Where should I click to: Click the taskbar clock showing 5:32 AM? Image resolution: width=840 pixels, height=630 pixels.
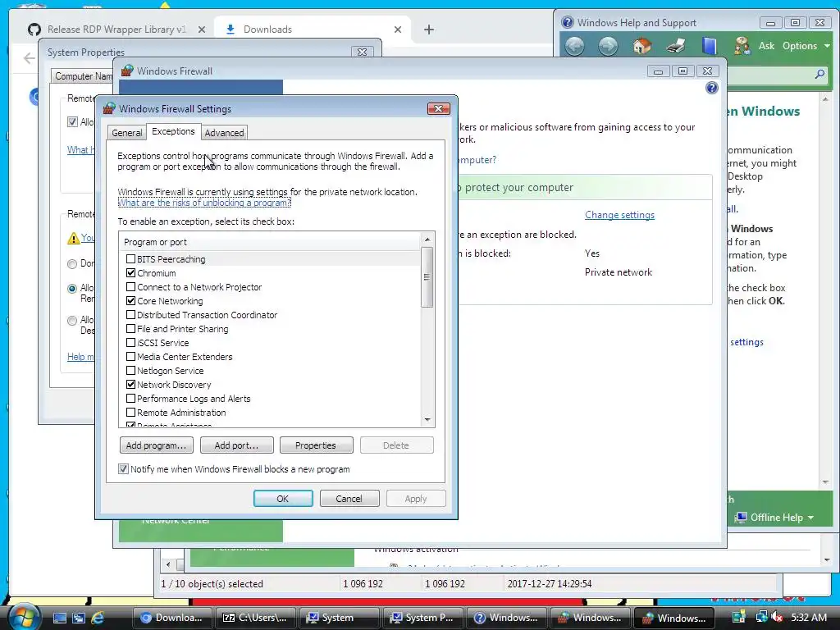click(808, 618)
